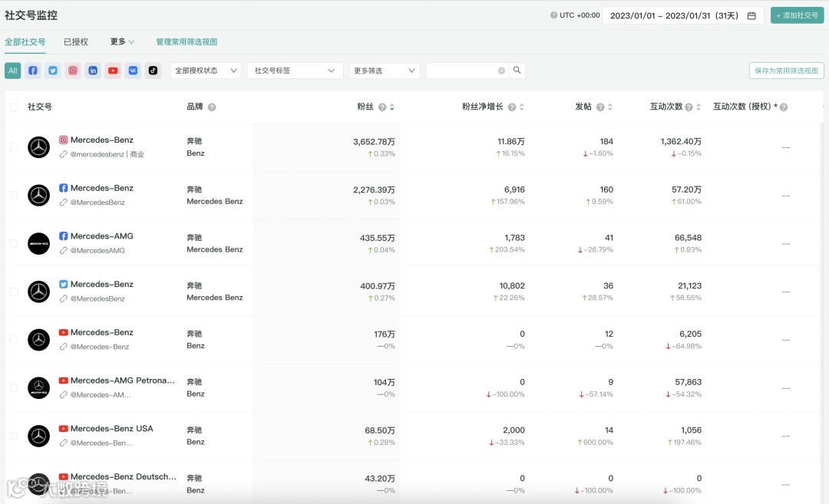Open Mercedes-AMG Facebook account name

click(101, 236)
